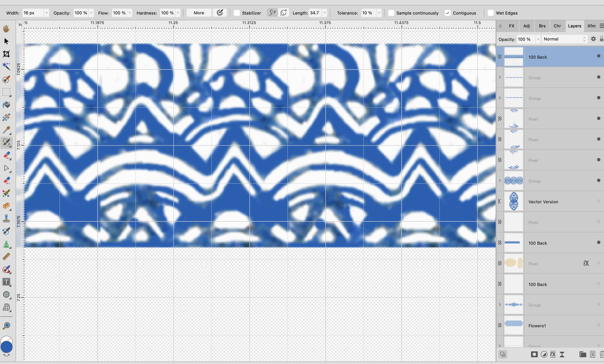
Task: Enable the Wet Edges checkbox
Action: 491,13
